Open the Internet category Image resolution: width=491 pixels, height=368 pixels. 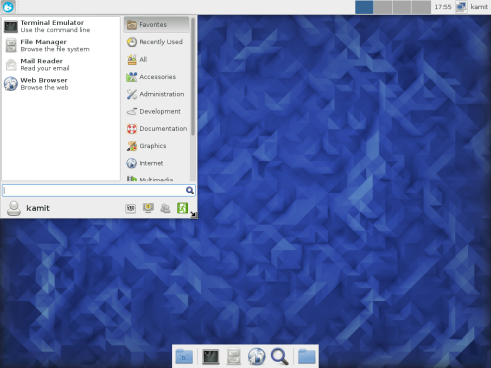pos(157,163)
